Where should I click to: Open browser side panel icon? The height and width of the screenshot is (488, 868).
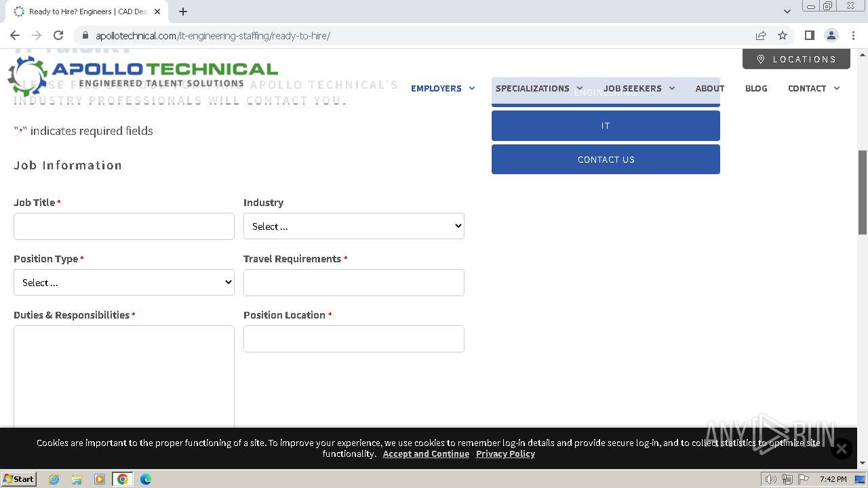point(809,35)
